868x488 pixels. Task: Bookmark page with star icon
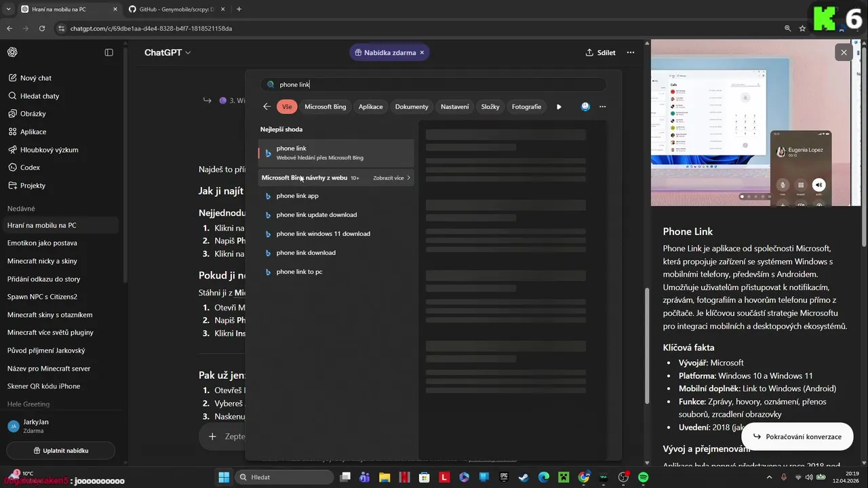click(802, 28)
